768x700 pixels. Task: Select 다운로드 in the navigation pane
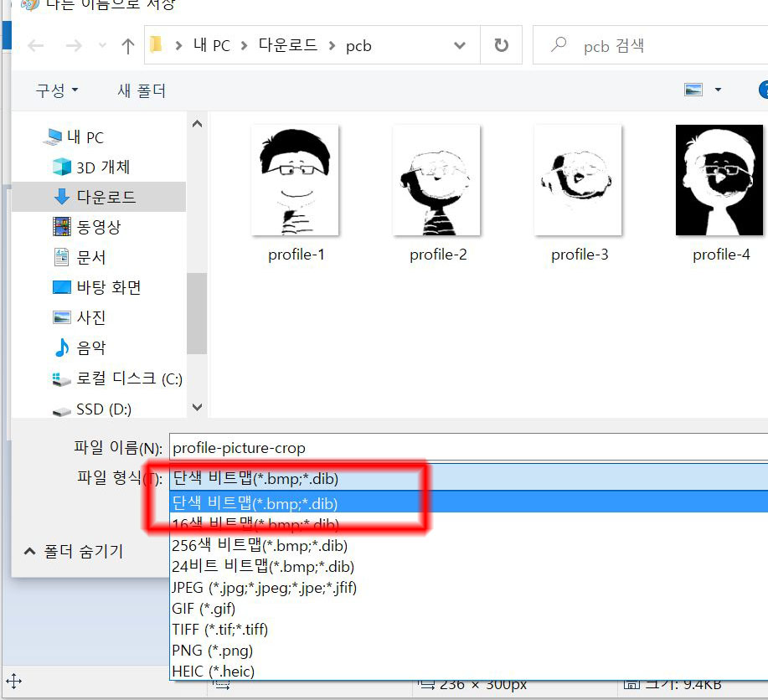pyautogui.click(x=98, y=197)
